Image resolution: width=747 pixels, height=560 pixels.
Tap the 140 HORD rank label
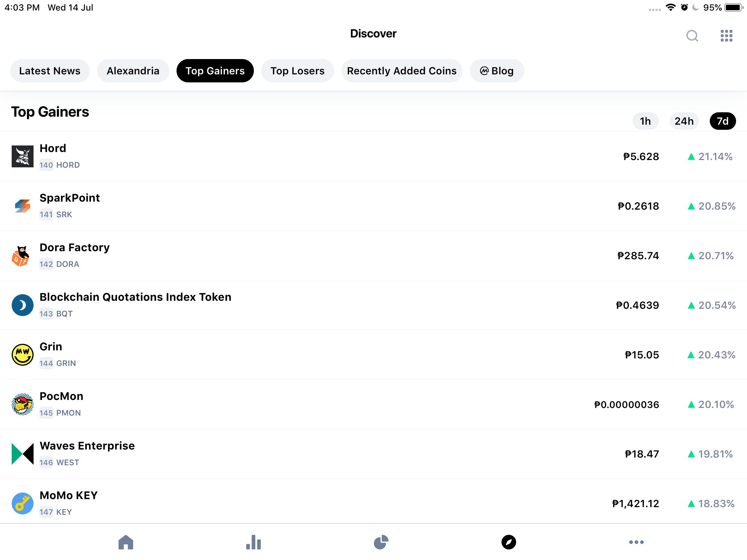click(x=59, y=165)
